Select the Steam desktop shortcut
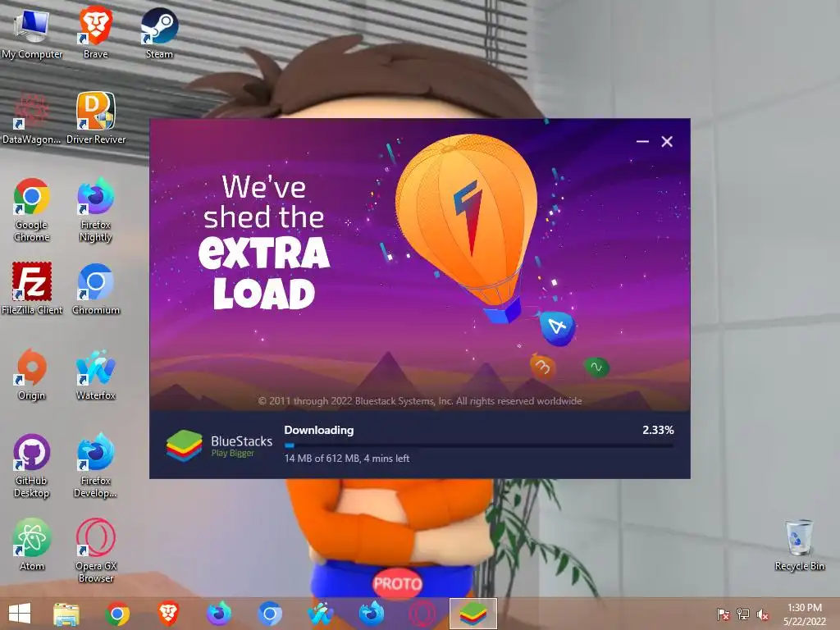The width and height of the screenshot is (840, 630). [159, 32]
